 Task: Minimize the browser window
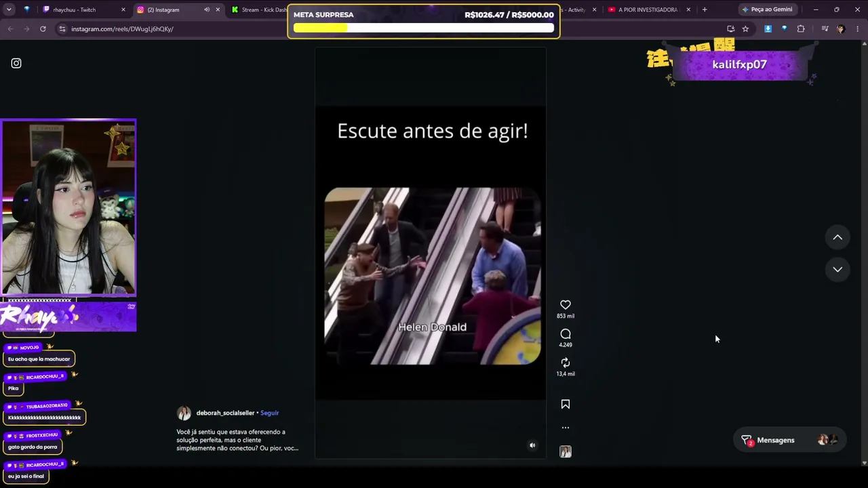click(816, 9)
